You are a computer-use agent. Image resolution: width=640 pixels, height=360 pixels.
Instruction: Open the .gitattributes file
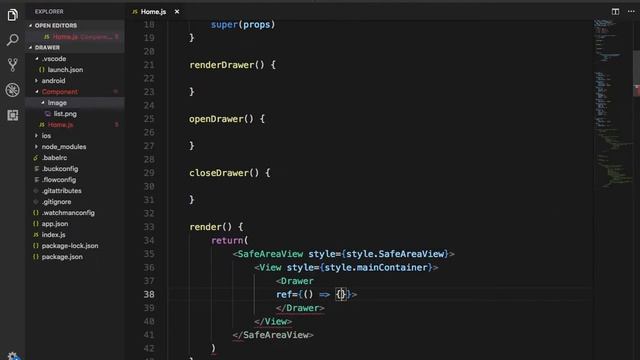pos(76,191)
